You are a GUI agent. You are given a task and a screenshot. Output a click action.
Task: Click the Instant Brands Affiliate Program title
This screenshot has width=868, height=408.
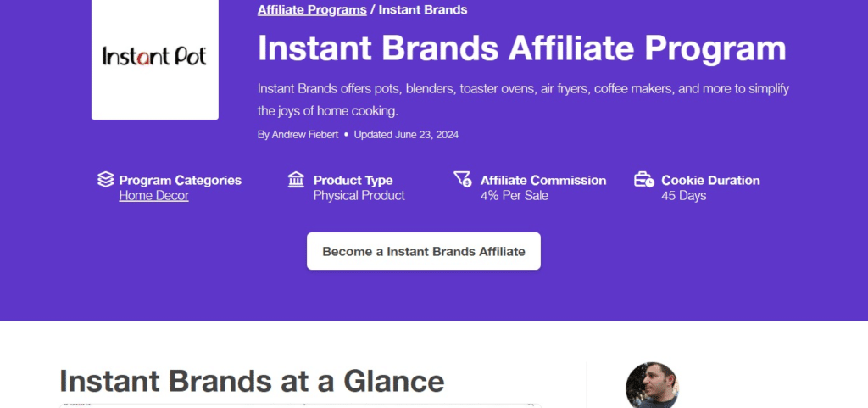[x=521, y=48]
